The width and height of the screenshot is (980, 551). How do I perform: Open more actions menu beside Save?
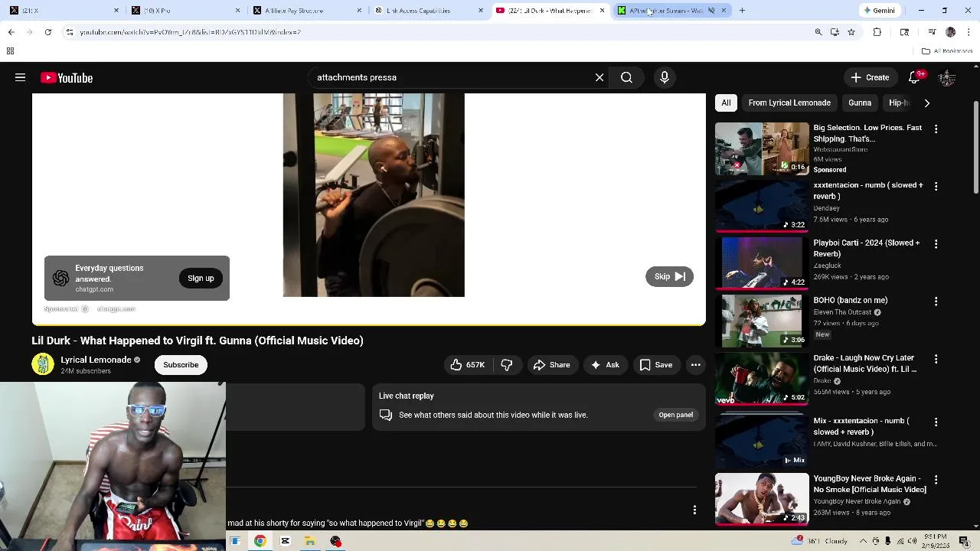[x=695, y=365]
